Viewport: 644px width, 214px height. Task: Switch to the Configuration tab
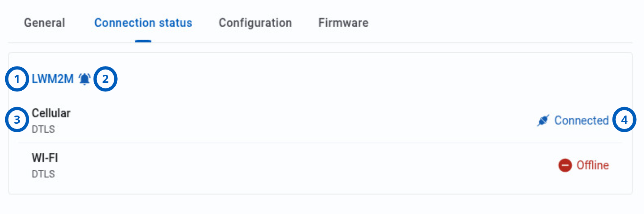(255, 23)
